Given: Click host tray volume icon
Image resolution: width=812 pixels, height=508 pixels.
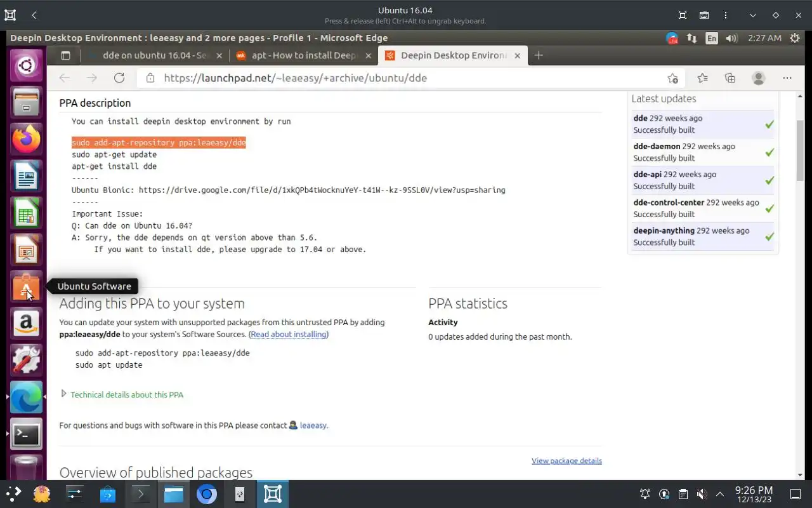Looking at the screenshot, I should [x=702, y=494].
